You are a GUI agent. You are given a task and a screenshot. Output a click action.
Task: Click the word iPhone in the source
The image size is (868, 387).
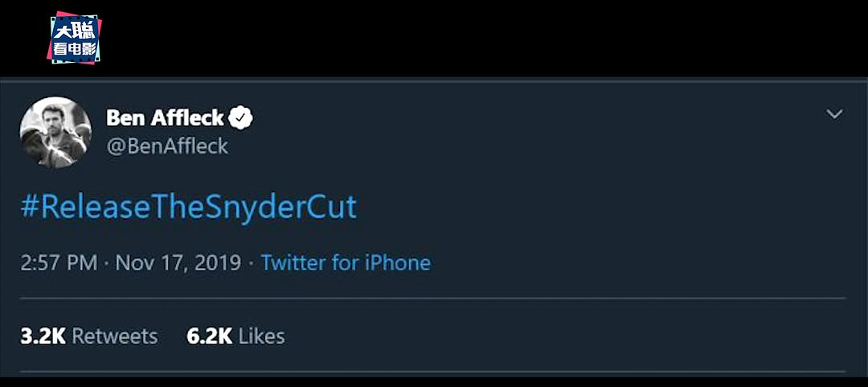click(398, 262)
